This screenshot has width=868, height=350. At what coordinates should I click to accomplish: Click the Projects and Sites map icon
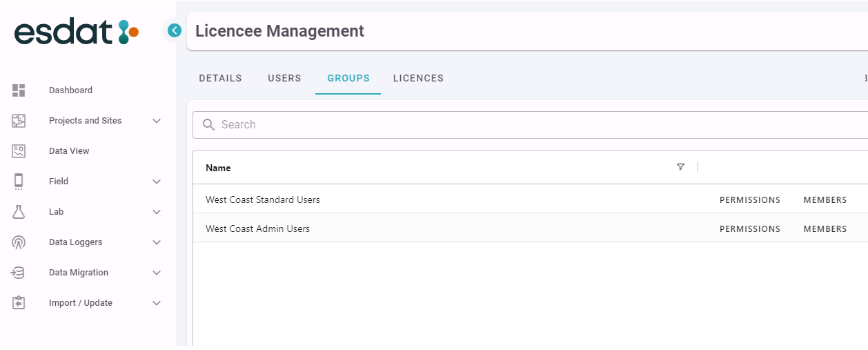pyautogui.click(x=19, y=121)
